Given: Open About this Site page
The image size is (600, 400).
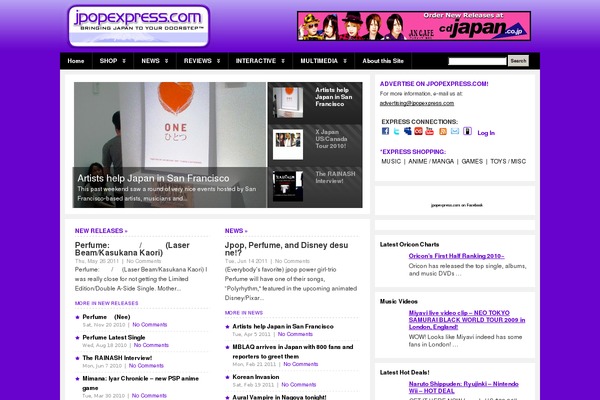Looking at the screenshot, I should tap(383, 61).
